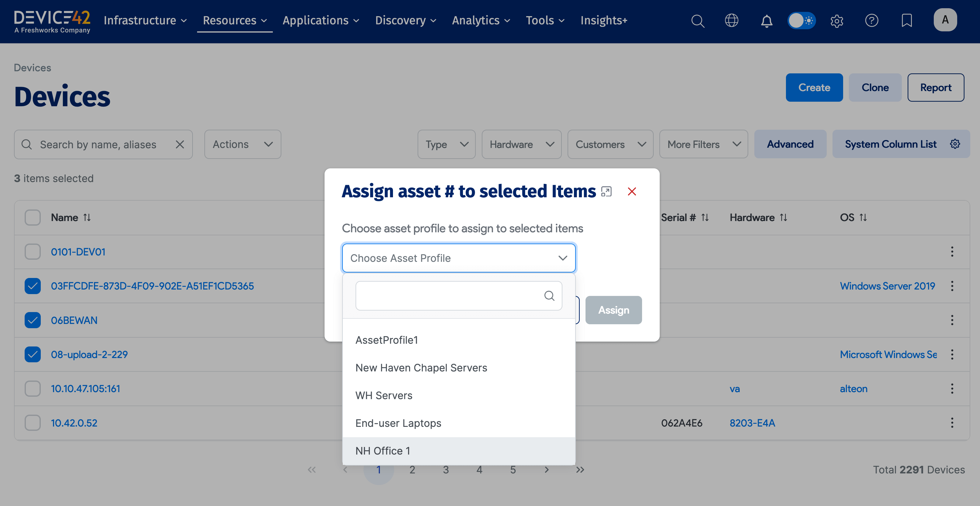
Task: Open the Choose Asset Profile dropdown
Action: (459, 258)
